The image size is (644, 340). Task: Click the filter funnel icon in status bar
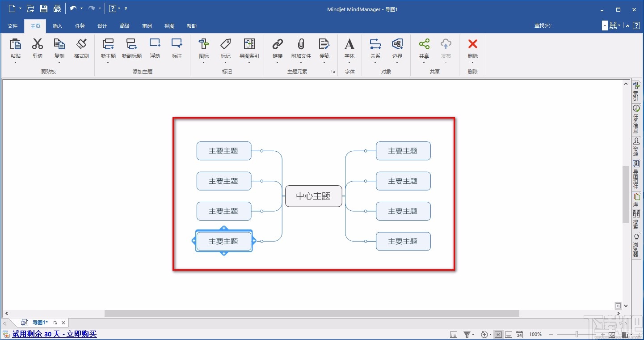pyautogui.click(x=467, y=334)
